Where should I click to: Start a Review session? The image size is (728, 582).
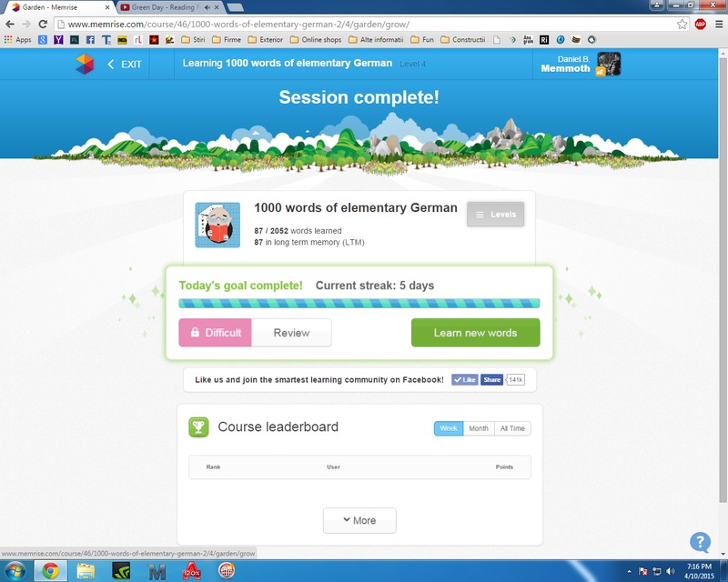coord(291,333)
